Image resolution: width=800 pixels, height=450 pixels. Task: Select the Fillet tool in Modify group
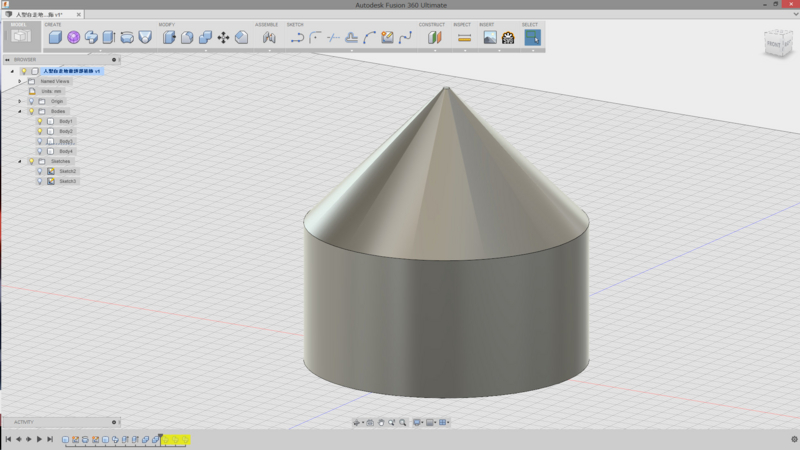187,37
